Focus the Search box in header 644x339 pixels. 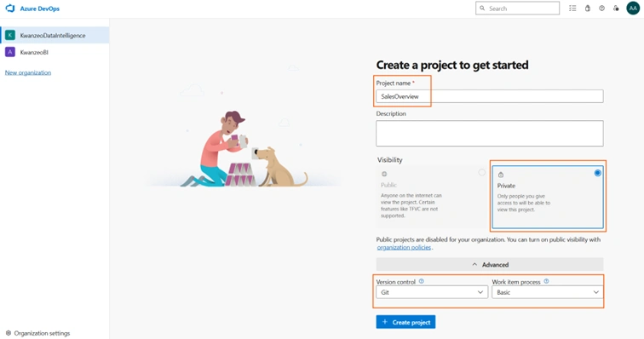click(x=518, y=9)
